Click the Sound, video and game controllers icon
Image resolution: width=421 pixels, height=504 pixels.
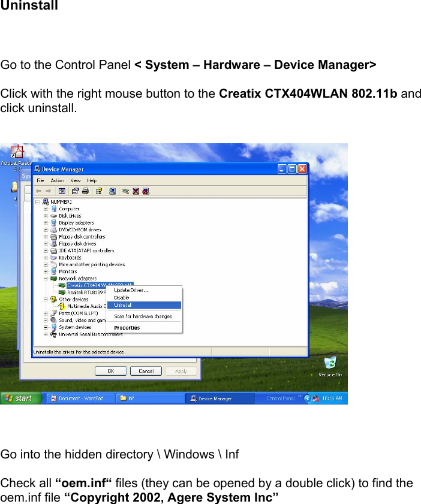[x=54, y=320]
